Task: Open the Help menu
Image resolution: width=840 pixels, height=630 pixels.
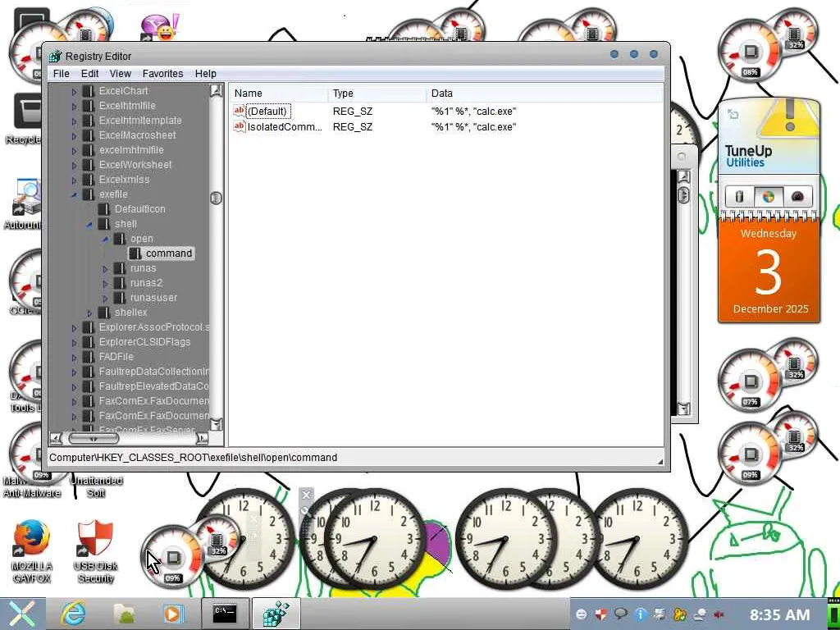Action: (x=206, y=73)
